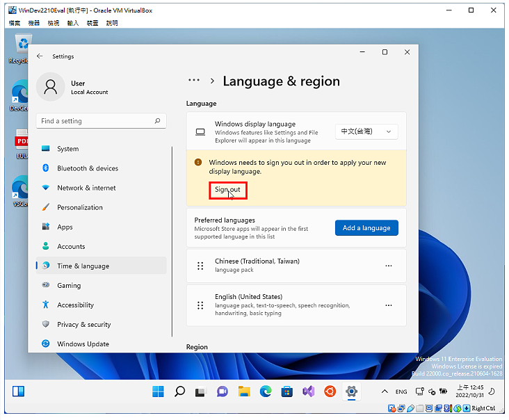The width and height of the screenshot is (509, 420).
Task: Open Windows display language dropdown
Action: (x=366, y=131)
